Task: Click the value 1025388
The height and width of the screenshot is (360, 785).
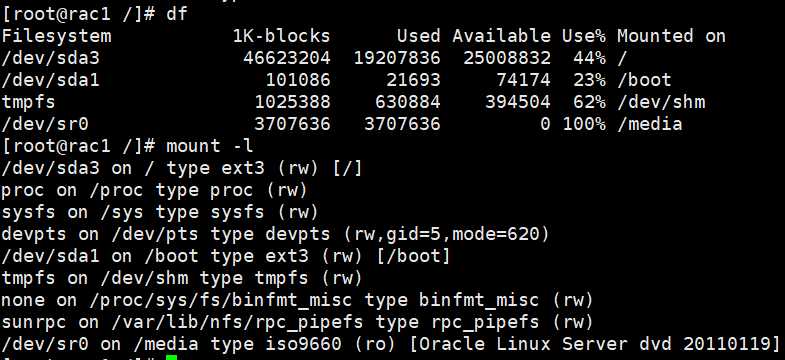Action: point(292,102)
